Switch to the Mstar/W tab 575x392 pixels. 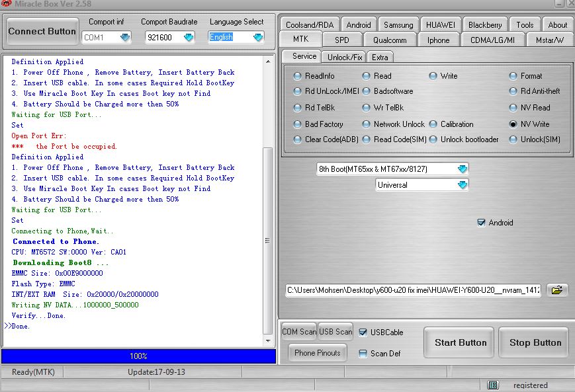pyautogui.click(x=550, y=40)
